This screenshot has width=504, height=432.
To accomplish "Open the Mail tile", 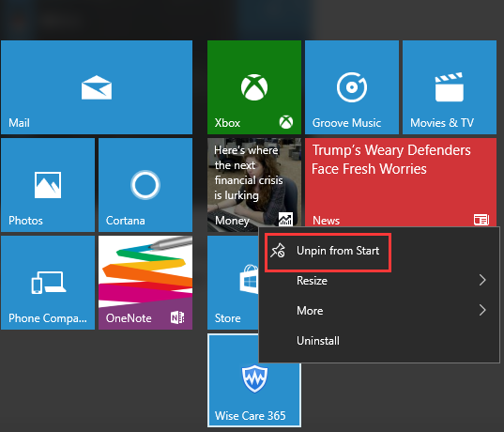I will 97,87.
